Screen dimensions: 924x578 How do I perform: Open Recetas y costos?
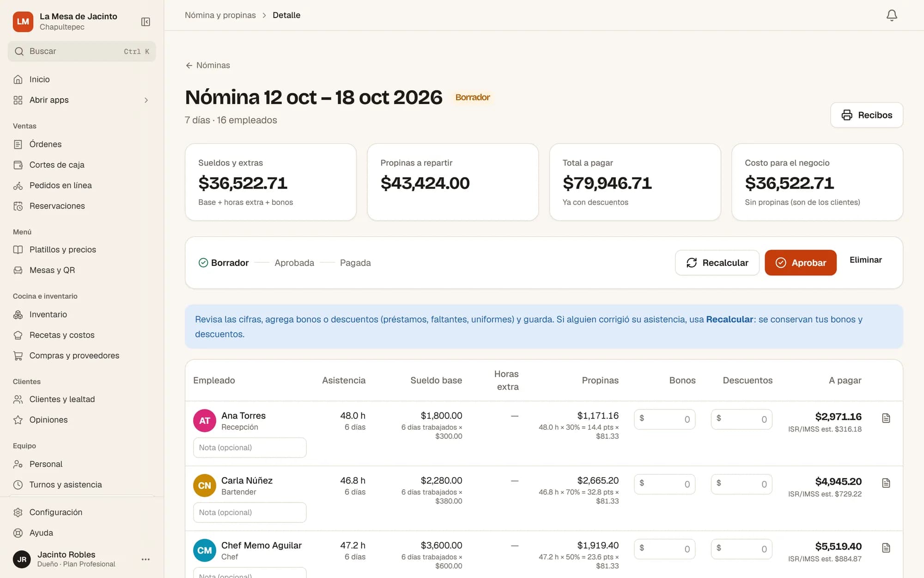tap(82, 335)
